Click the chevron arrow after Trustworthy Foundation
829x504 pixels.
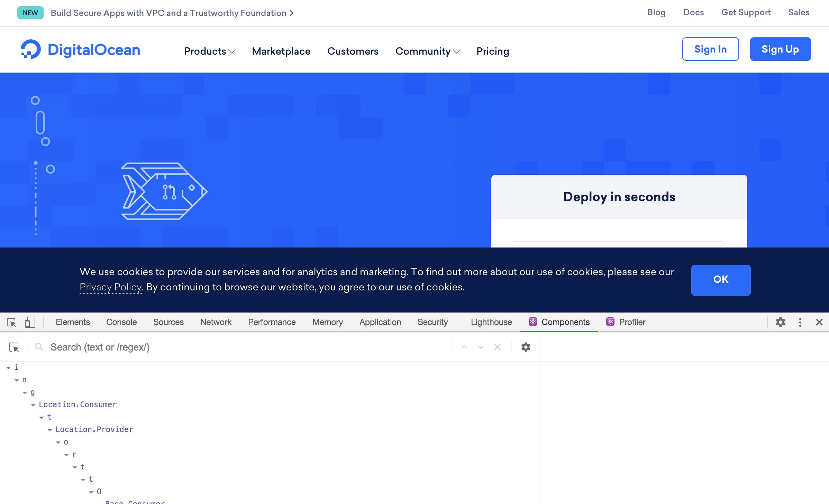coord(292,13)
